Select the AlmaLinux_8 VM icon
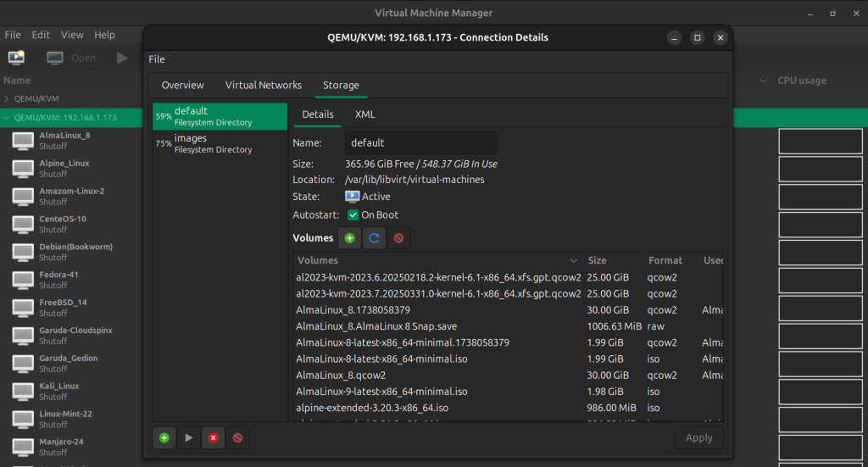This screenshot has height=467, width=868. pyautogui.click(x=23, y=141)
